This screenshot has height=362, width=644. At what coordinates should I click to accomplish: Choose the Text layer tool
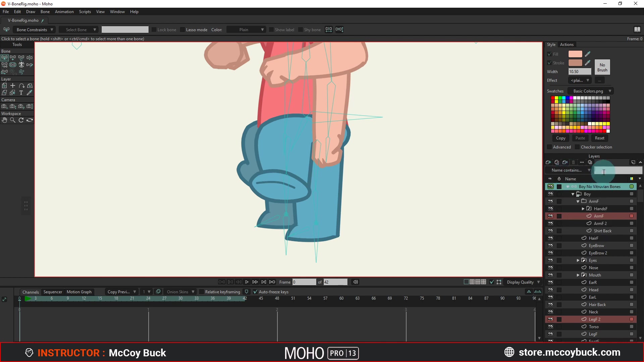[x=21, y=93]
